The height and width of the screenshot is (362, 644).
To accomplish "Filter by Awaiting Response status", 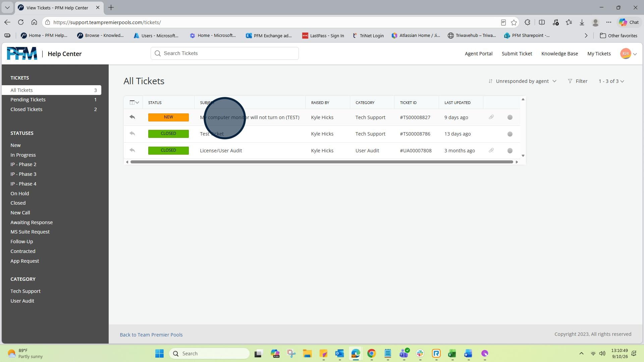I will coord(31,222).
